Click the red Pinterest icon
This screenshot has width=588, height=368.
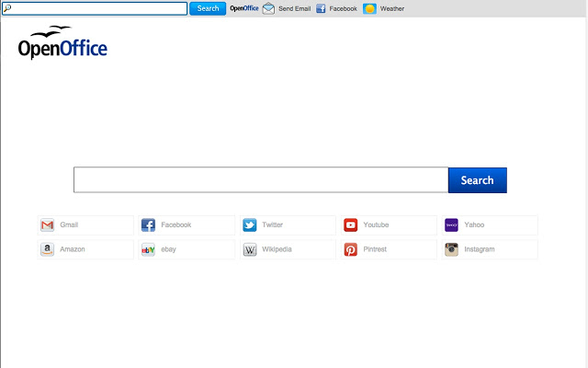(x=351, y=249)
